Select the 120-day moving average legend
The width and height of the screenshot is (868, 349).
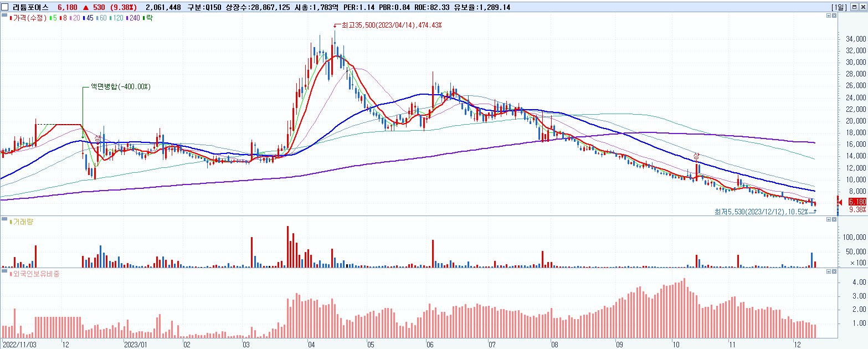pyautogui.click(x=117, y=18)
